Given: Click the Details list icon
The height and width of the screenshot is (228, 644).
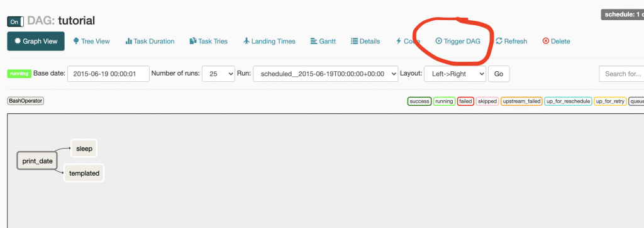Looking at the screenshot, I should coord(355,41).
